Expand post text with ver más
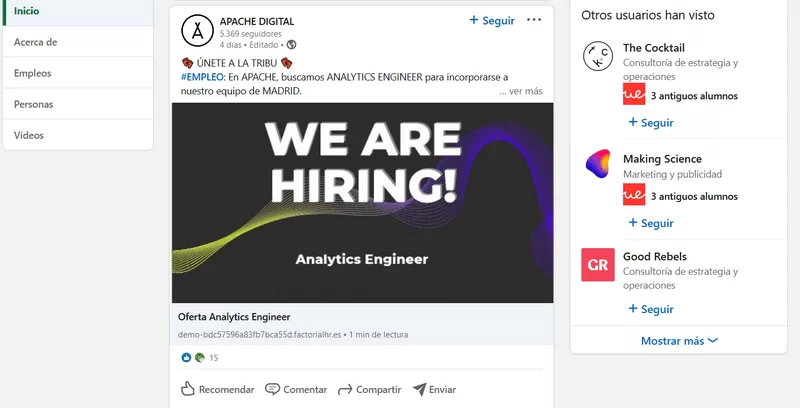The width and height of the screenshot is (800, 408). [521, 91]
